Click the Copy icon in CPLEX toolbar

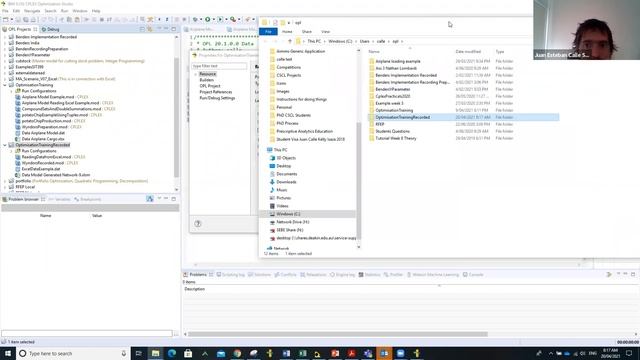pyautogui.click(x=69, y=19)
